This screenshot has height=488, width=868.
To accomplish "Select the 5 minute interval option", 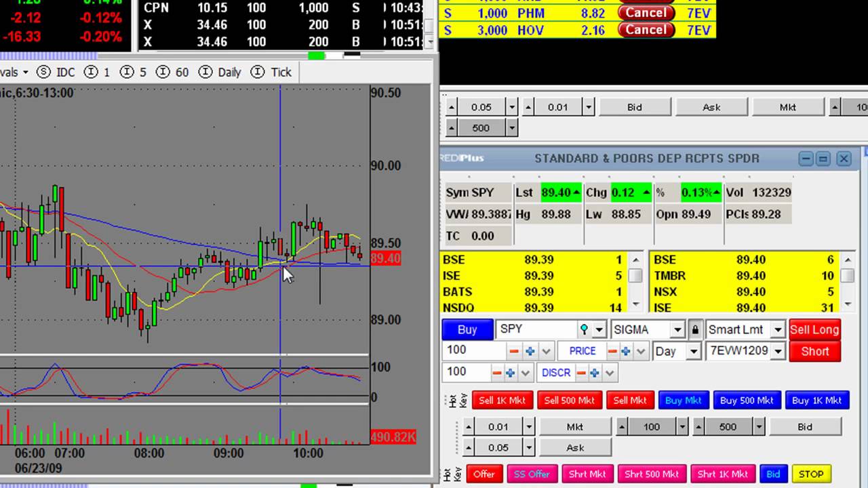I will pyautogui.click(x=134, y=72).
